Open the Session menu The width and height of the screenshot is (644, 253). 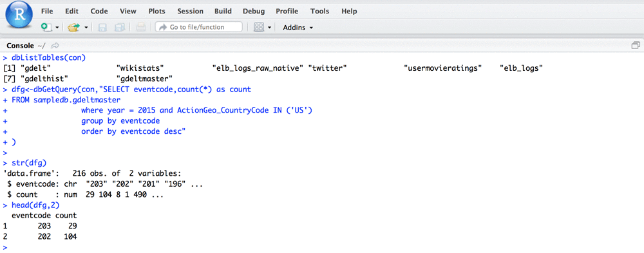(x=190, y=11)
